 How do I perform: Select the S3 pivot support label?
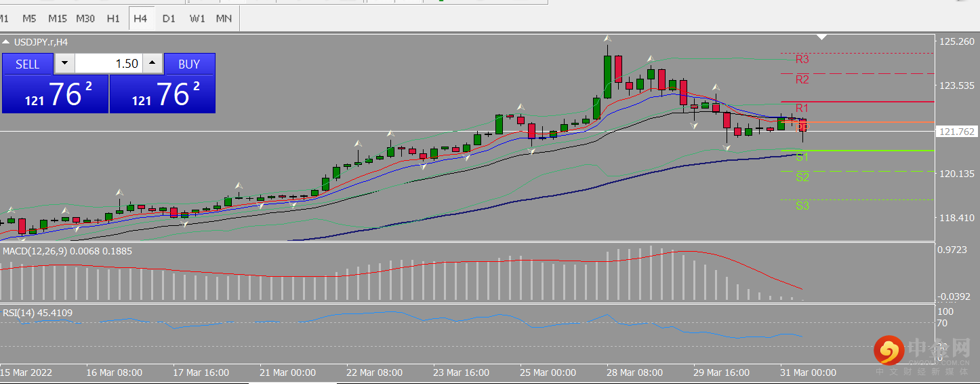[802, 206]
